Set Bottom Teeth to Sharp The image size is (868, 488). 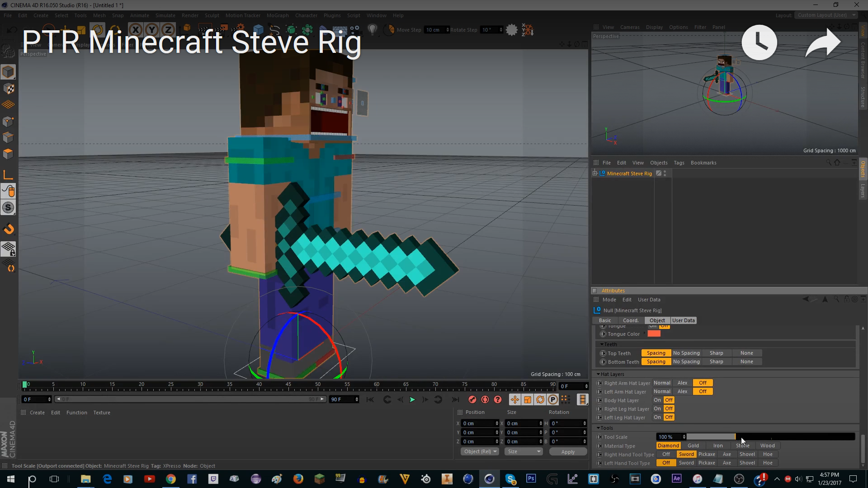tap(716, 361)
